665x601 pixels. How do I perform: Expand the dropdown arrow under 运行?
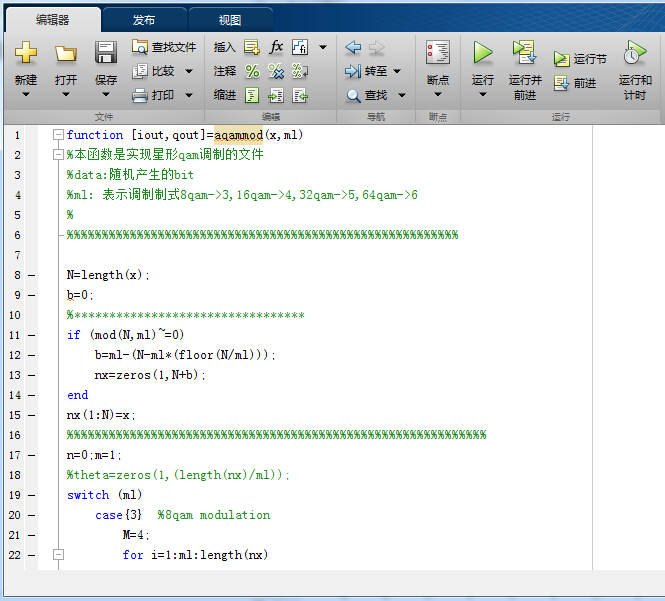tap(483, 95)
